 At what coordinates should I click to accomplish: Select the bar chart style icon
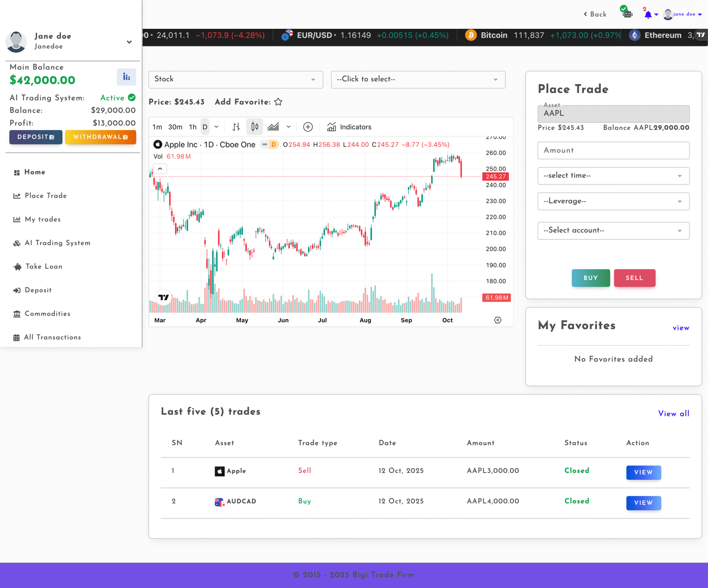pos(236,127)
